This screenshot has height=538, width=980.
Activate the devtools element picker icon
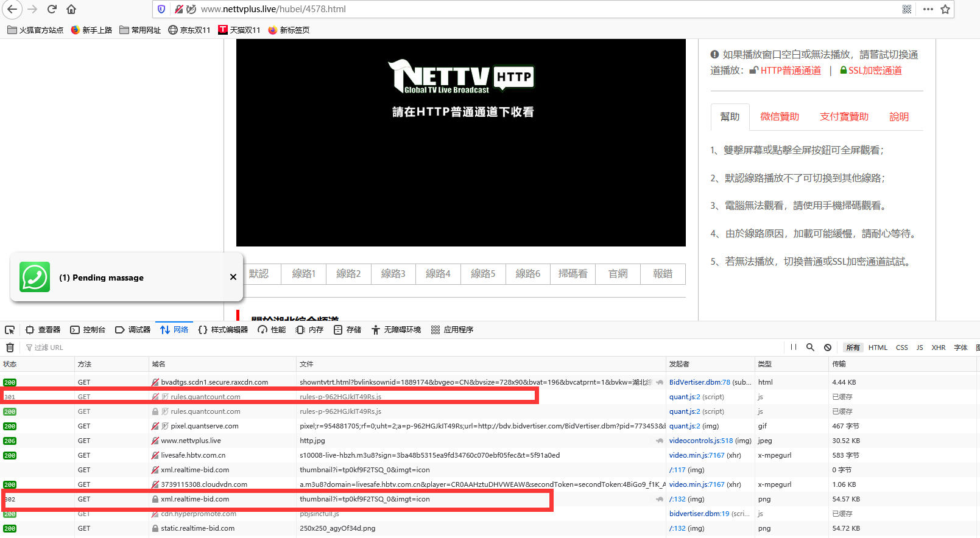tap(10, 330)
